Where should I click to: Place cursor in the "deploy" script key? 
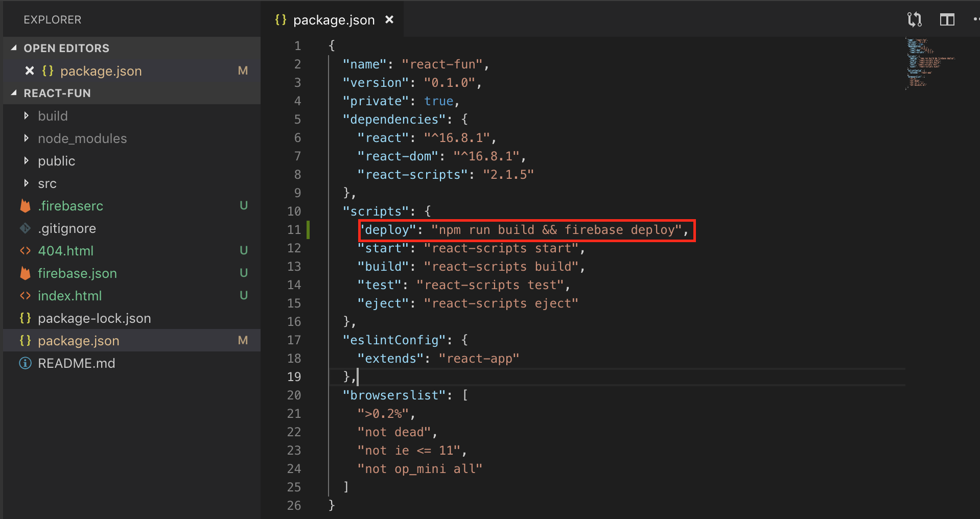[387, 230]
